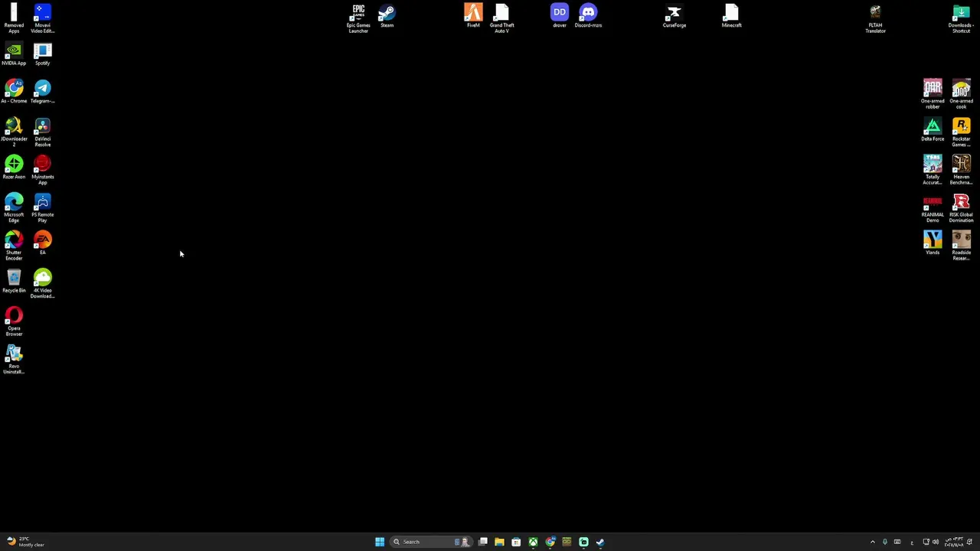Select the Downloads - Shortcut folder
The height and width of the screenshot is (551, 980).
coord(961,18)
